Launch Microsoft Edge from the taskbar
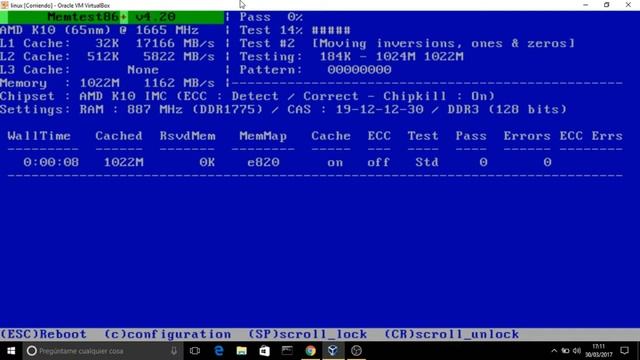This screenshot has height=360, width=640. tap(219, 351)
